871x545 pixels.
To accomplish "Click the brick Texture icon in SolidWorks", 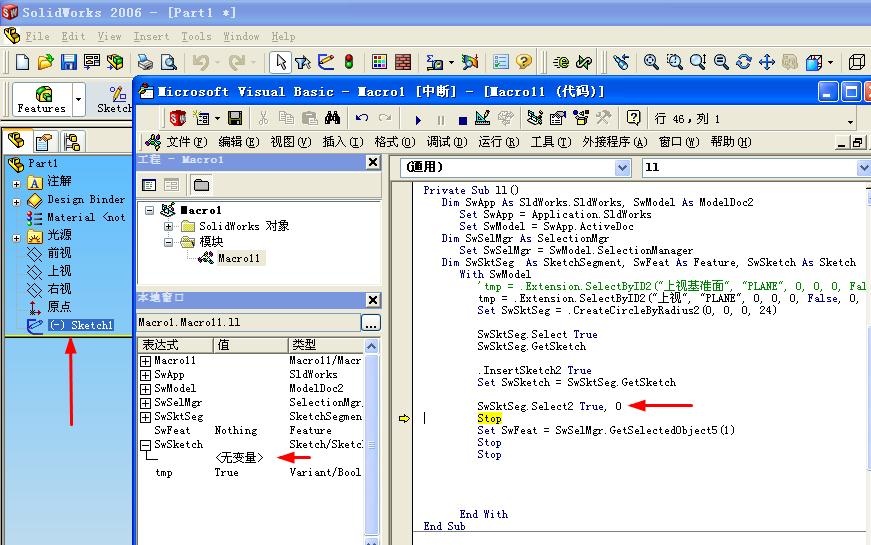I will [403, 62].
